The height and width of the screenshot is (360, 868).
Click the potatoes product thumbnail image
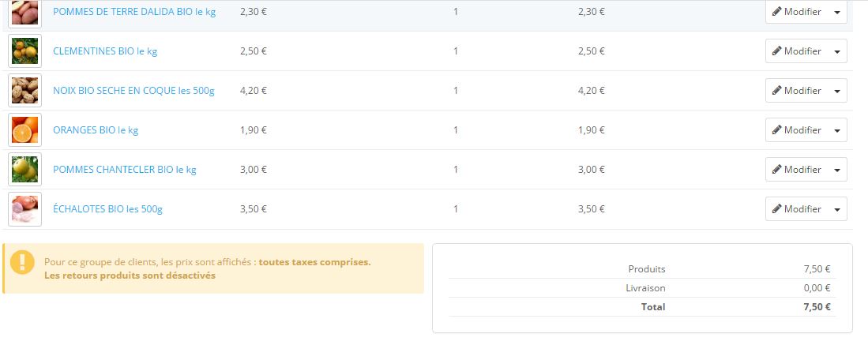pos(24,13)
